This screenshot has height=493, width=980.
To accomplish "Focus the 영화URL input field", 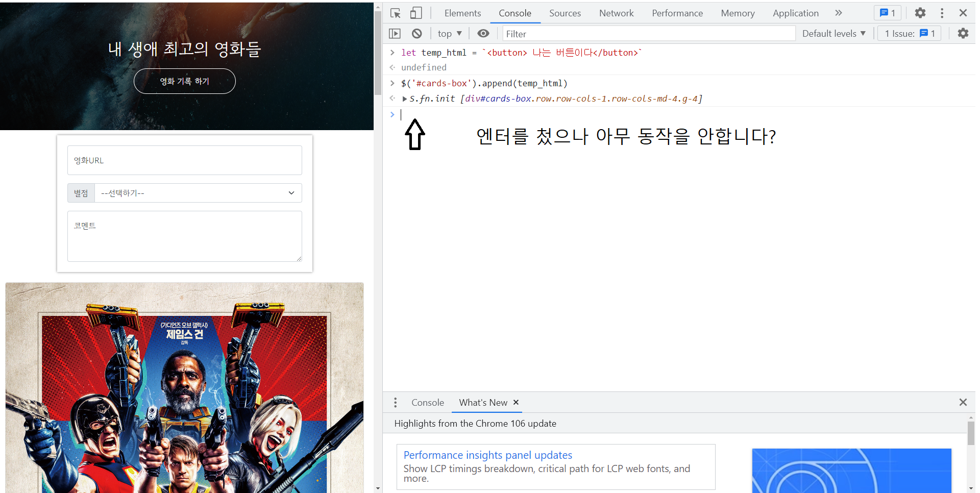I will click(x=185, y=160).
